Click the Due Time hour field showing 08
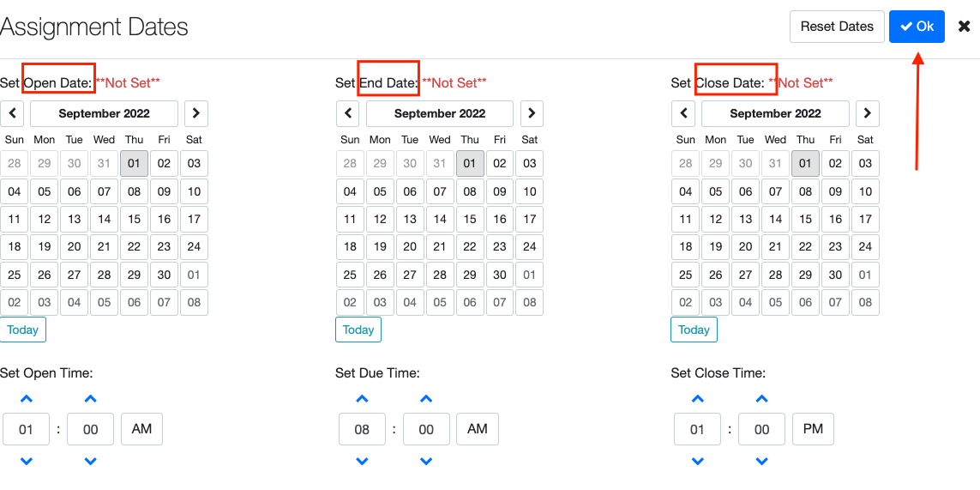Image resolution: width=980 pixels, height=490 pixels. pyautogui.click(x=362, y=429)
